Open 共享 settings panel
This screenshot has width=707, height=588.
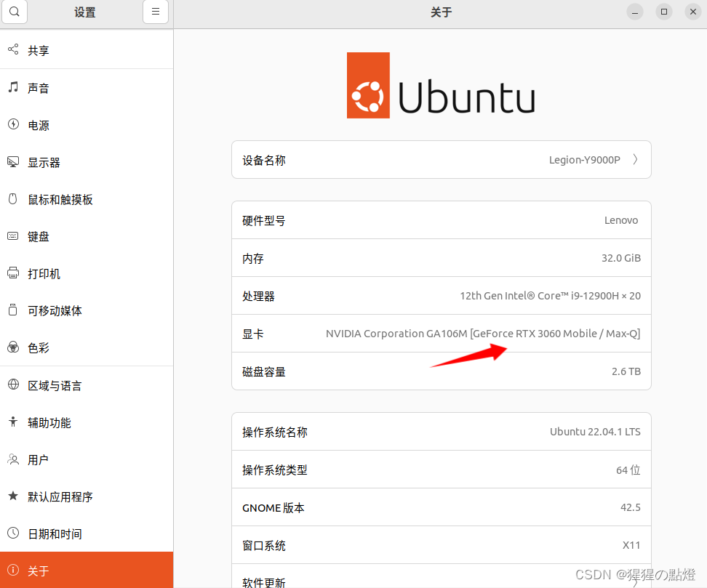[87, 50]
